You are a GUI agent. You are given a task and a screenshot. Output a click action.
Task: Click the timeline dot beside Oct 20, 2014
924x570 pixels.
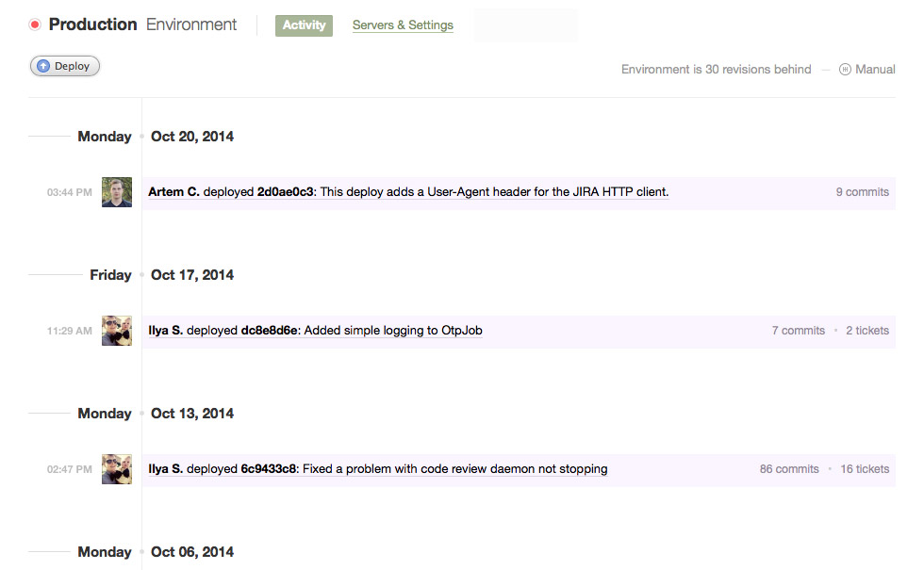pos(142,137)
